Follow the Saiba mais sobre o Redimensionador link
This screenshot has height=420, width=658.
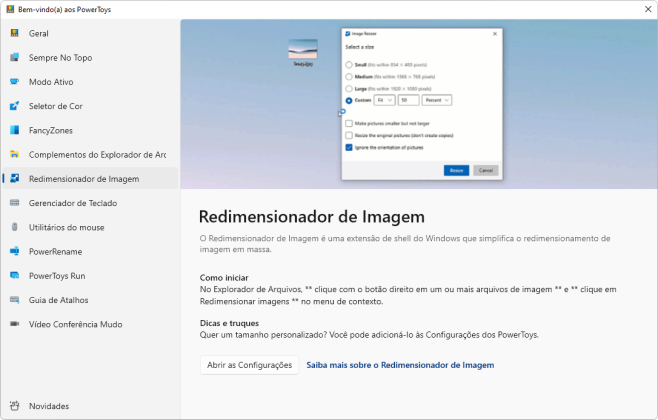(400, 365)
